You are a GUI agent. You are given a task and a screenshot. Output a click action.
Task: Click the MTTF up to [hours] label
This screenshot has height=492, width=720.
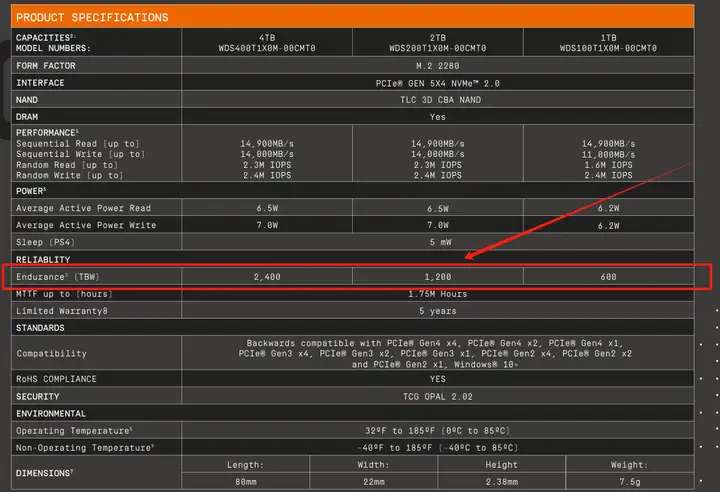click(64, 294)
